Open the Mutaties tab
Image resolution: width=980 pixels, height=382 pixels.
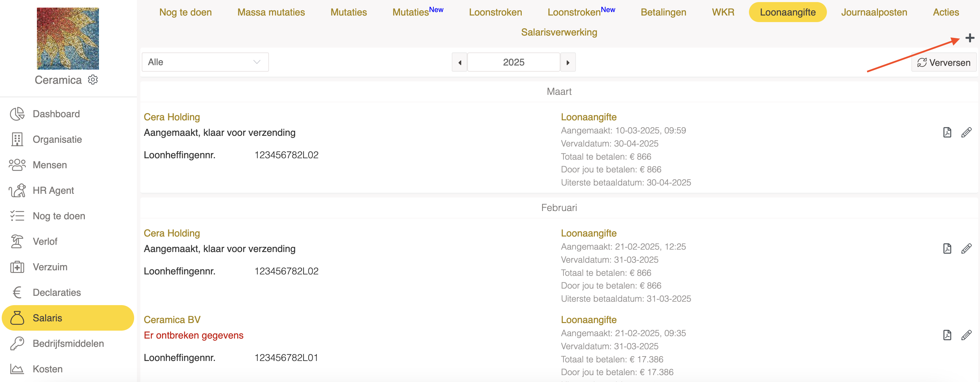[349, 12]
